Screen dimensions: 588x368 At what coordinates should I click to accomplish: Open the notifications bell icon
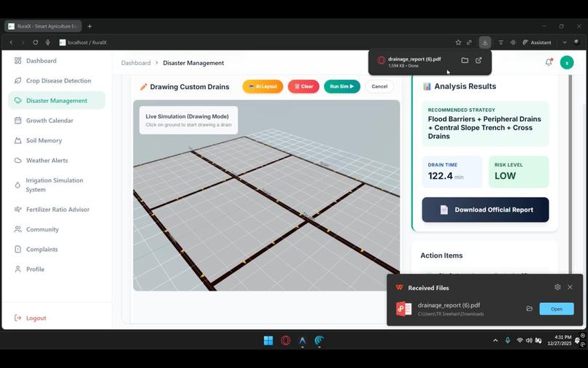tap(549, 62)
